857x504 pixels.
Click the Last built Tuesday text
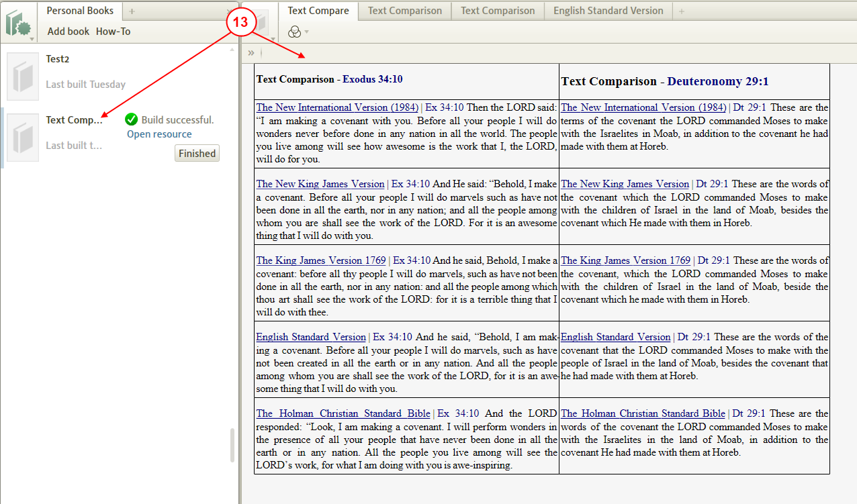85,85
